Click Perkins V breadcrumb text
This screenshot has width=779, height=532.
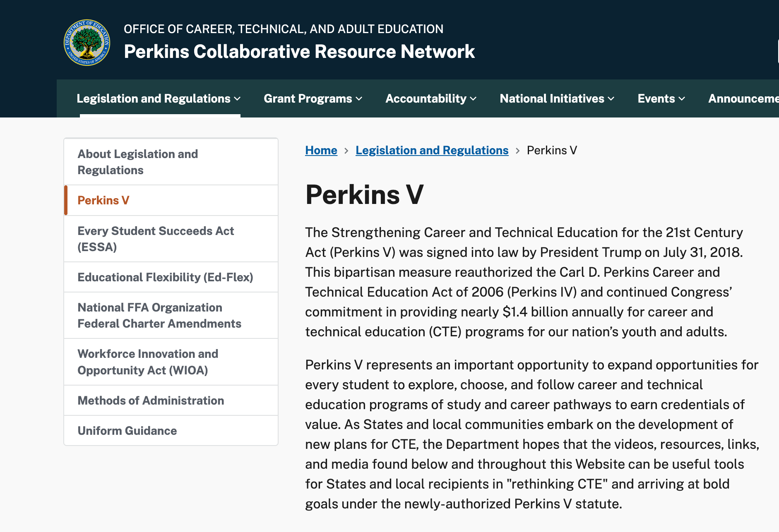(552, 150)
